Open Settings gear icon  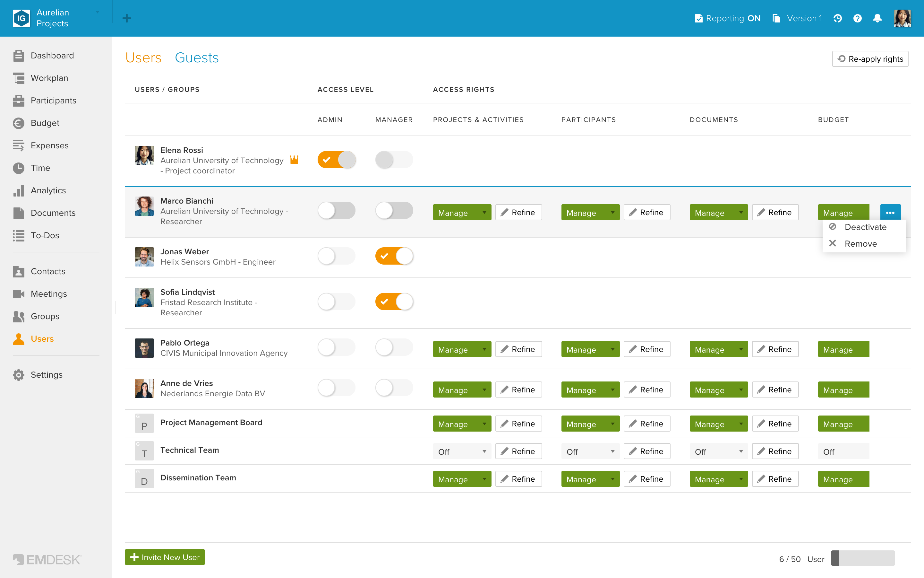pos(18,375)
